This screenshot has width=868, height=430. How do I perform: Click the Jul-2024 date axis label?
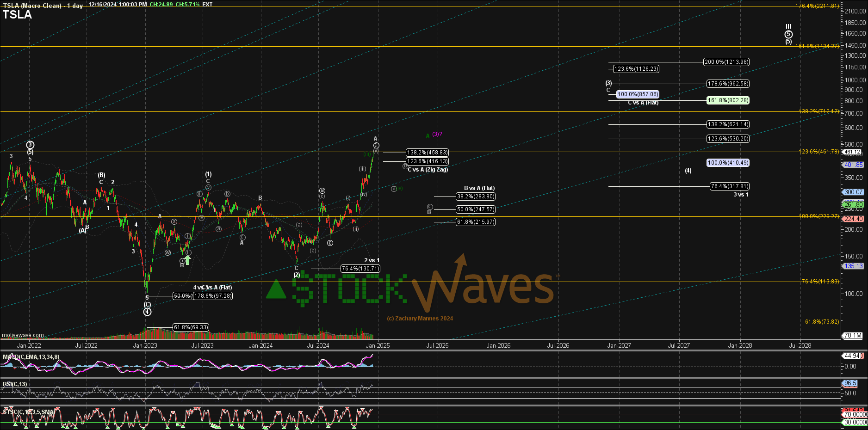318,345
